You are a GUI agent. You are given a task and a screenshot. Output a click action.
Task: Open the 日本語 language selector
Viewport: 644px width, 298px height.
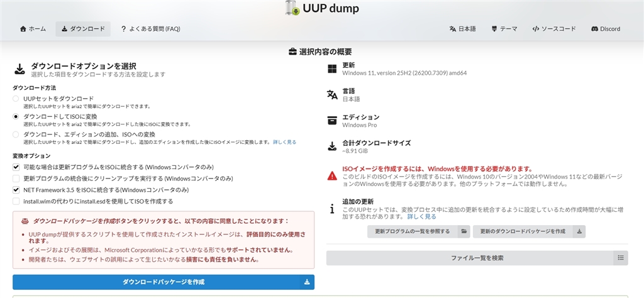462,29
